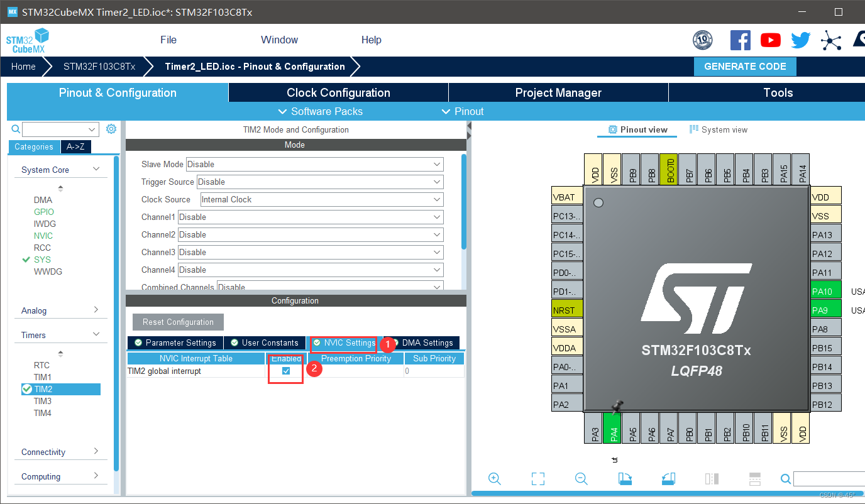Viewport: 865px width, 504px height.
Task: Select pin PA9 on the chip
Action: click(826, 310)
